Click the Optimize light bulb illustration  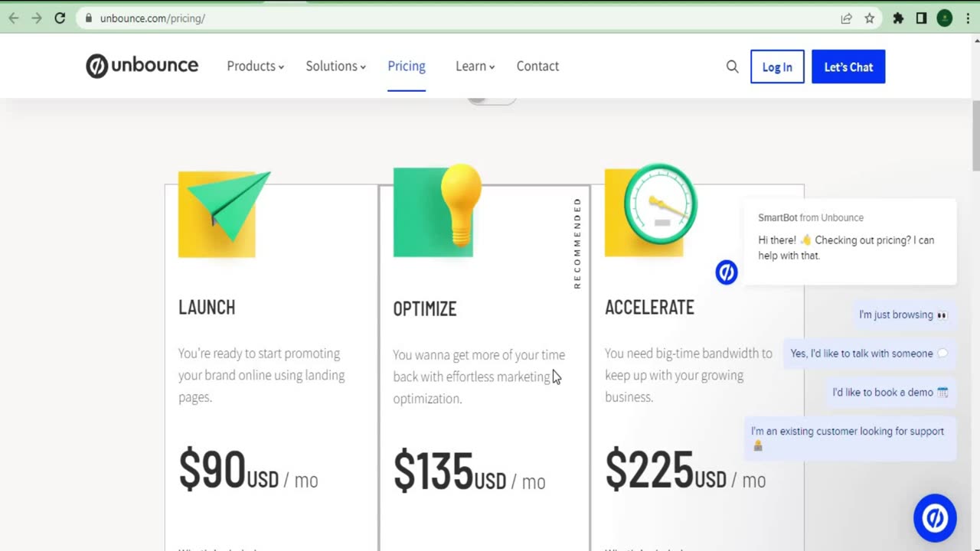coord(438,210)
